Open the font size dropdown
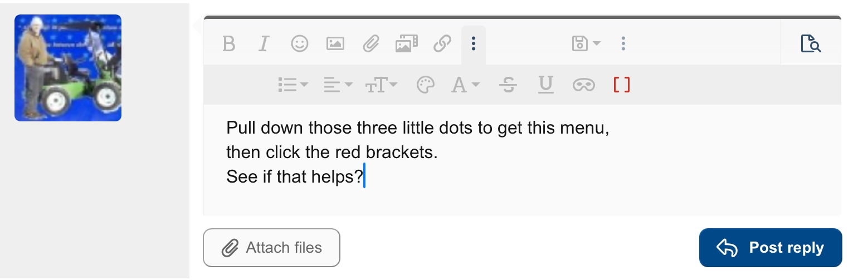This screenshot has height=280, width=868. point(381,85)
